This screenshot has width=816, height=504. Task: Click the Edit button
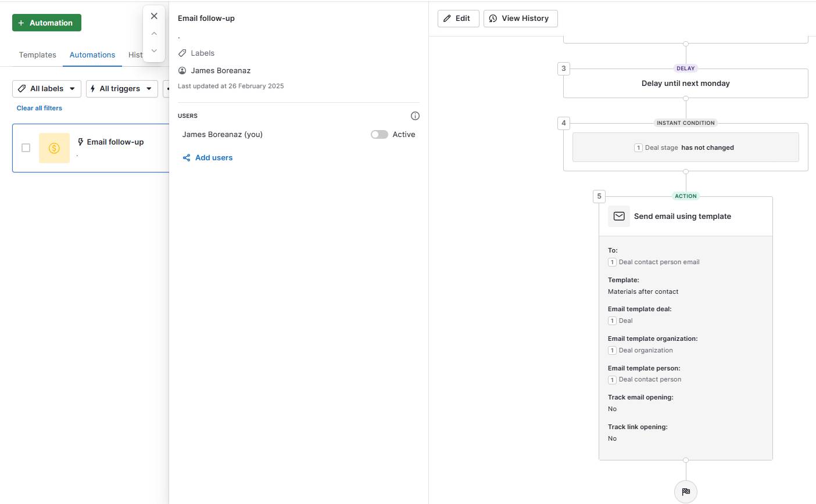[458, 19]
